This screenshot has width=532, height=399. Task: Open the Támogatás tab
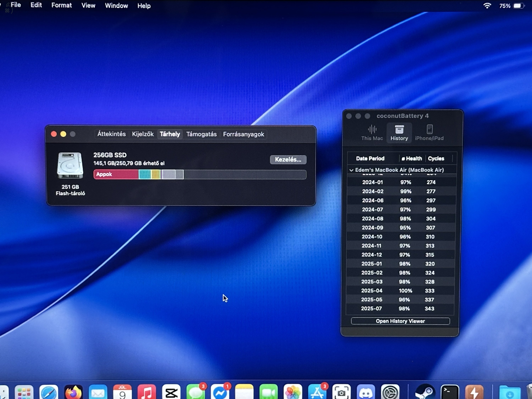point(202,134)
